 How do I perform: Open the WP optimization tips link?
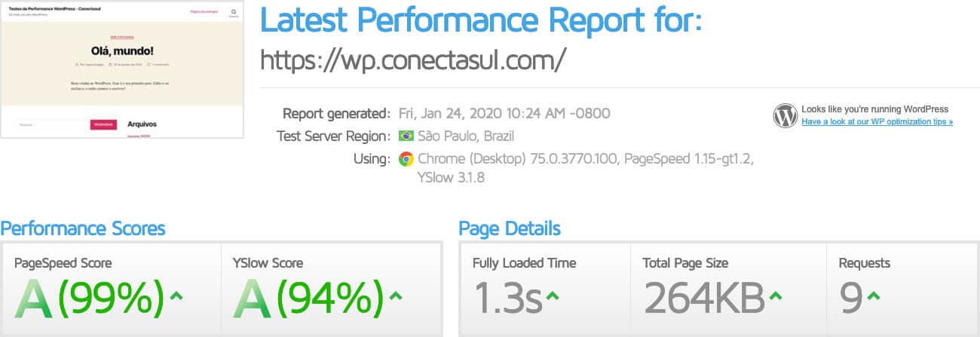pyautogui.click(x=877, y=121)
